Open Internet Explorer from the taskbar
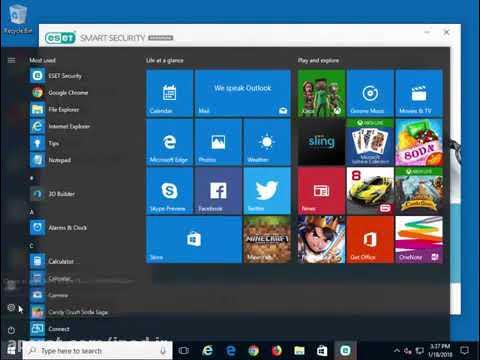This screenshot has height=360, width=480. (207, 351)
